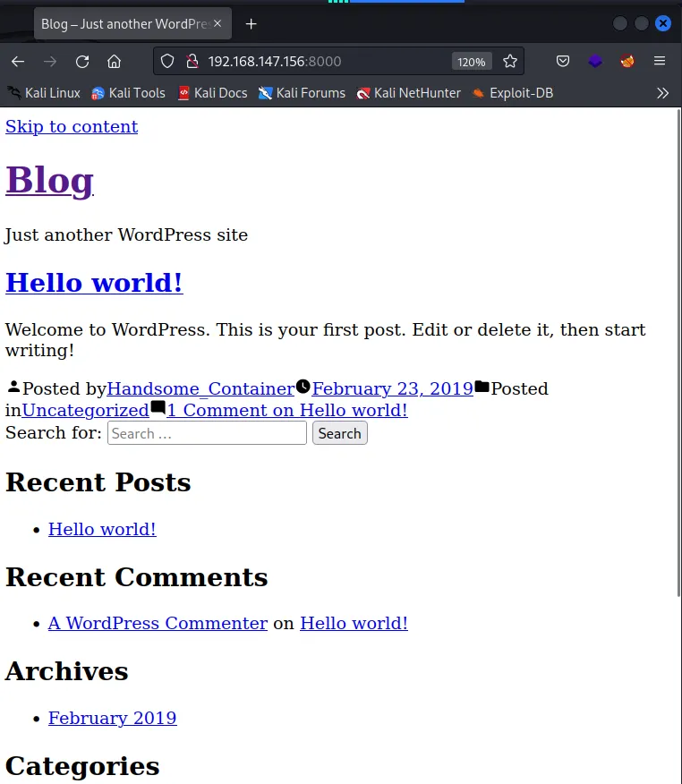682x784 pixels.
Task: Open the February 23, 2019 date link
Action: (x=393, y=389)
